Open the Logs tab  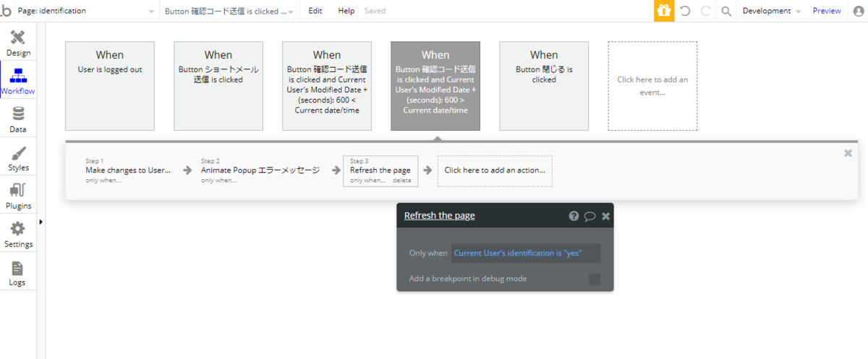[x=18, y=272]
